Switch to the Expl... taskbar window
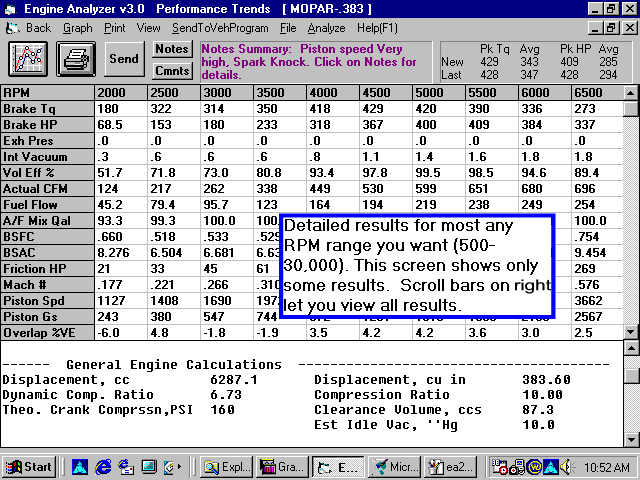Screen dimensions: 640x480 tap(227, 467)
